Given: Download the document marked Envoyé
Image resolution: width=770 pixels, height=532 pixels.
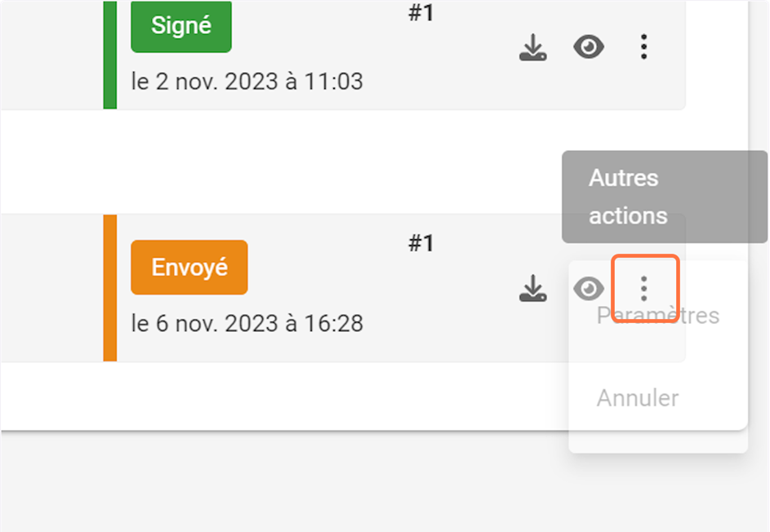Looking at the screenshot, I should click(532, 288).
